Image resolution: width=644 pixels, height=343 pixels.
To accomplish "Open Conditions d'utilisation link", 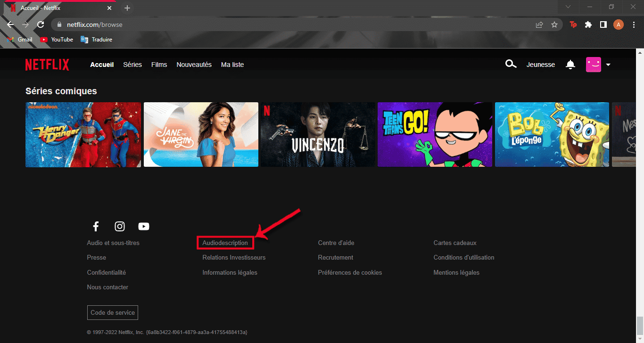I will click(x=464, y=258).
